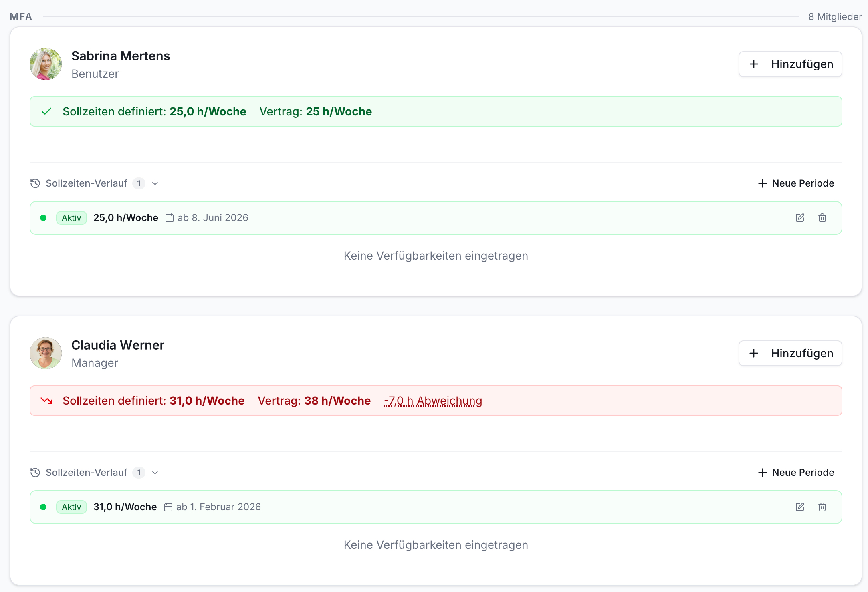
Task: Click calendar icon next to 1. Februar 2026
Action: click(168, 507)
